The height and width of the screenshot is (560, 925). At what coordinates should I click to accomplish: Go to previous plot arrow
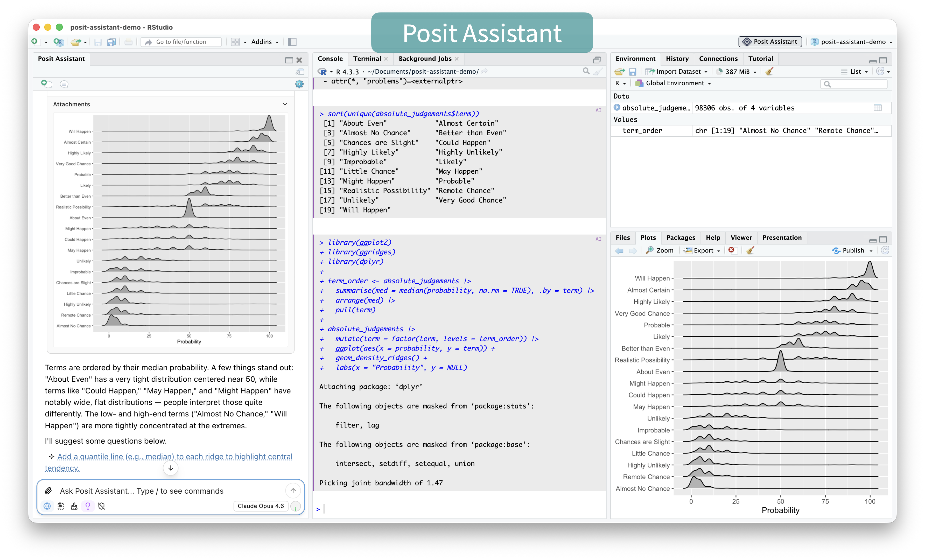coord(619,250)
